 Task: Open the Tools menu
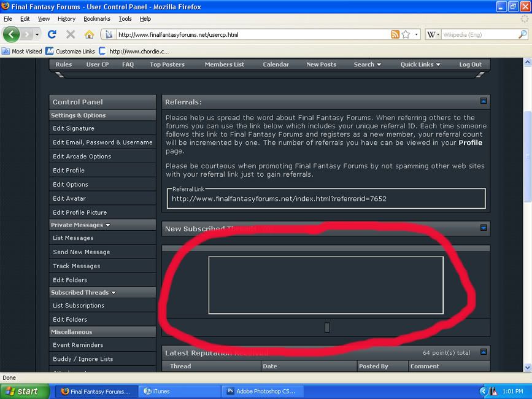click(125, 18)
